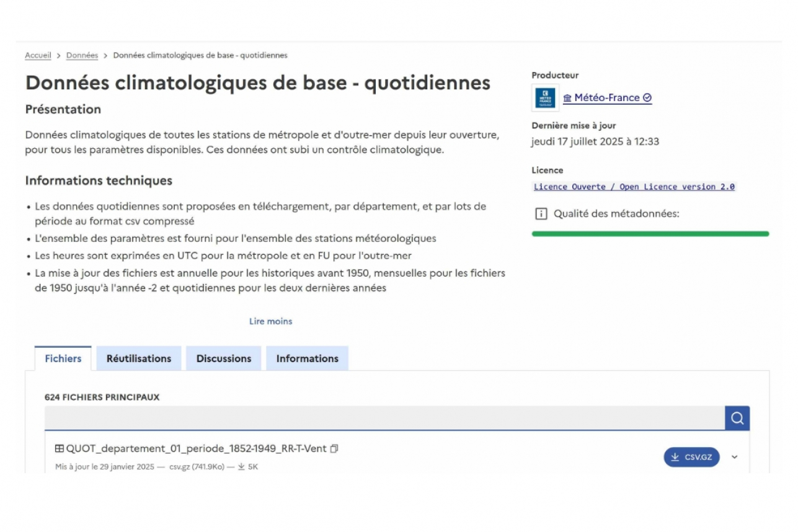Click the download count icon next to 5K

click(x=241, y=467)
